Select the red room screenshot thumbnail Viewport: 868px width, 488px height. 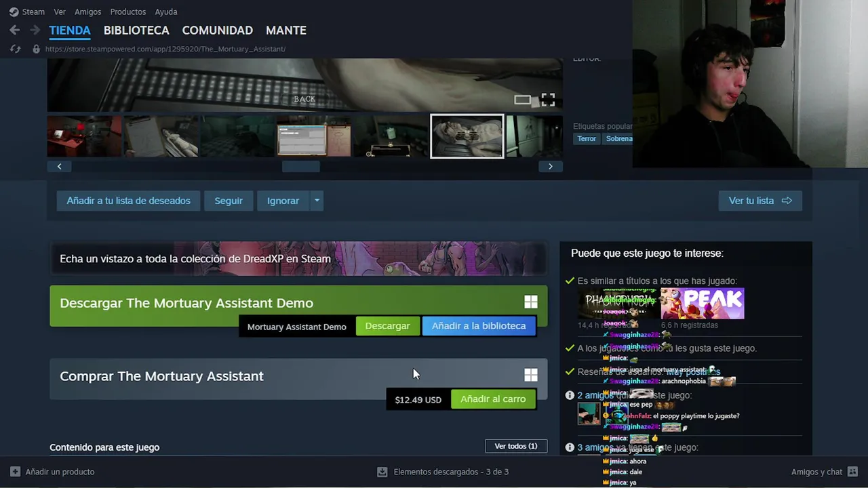click(84, 136)
